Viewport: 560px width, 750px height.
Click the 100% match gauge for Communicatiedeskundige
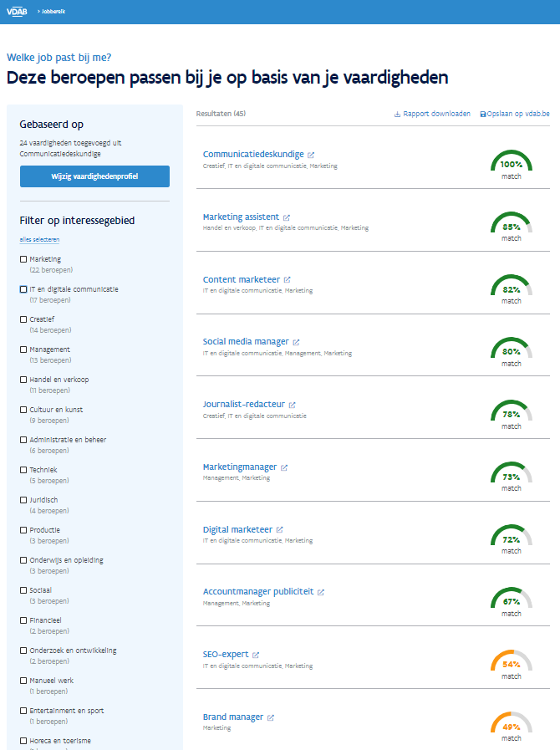[x=511, y=164]
